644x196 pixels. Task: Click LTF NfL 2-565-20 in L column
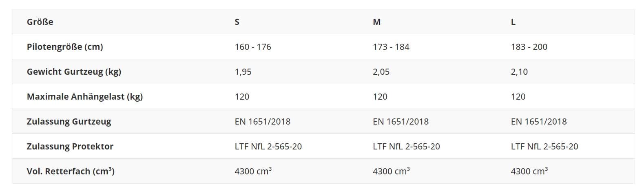(544, 147)
